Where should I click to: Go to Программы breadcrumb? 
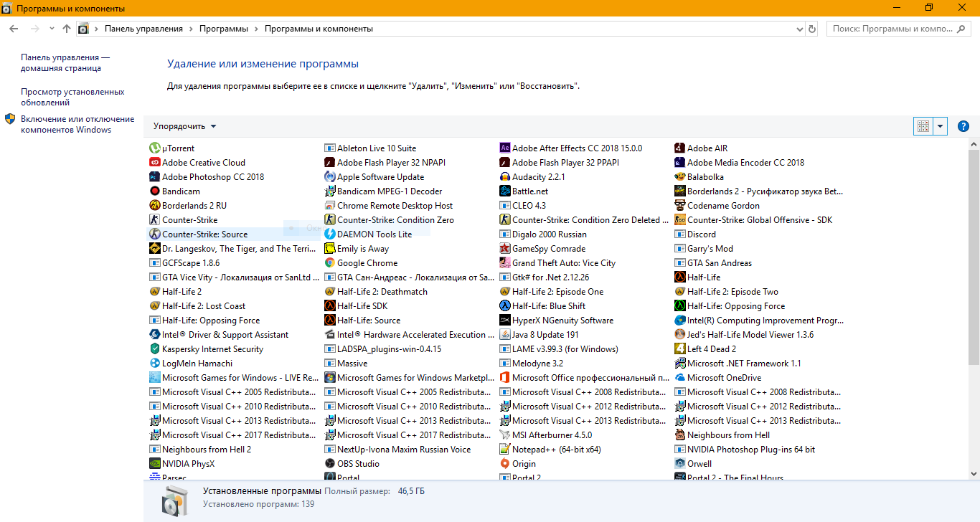224,29
